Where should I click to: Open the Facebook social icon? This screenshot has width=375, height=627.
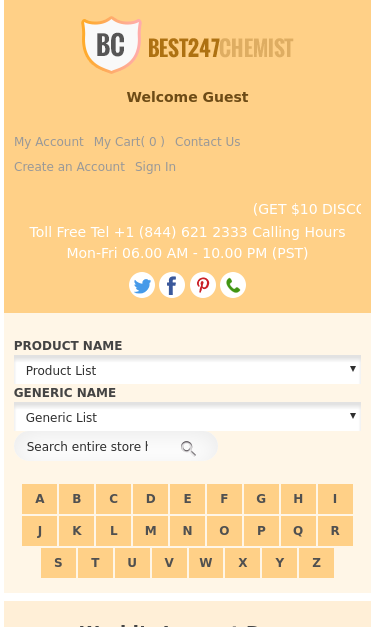(x=172, y=285)
